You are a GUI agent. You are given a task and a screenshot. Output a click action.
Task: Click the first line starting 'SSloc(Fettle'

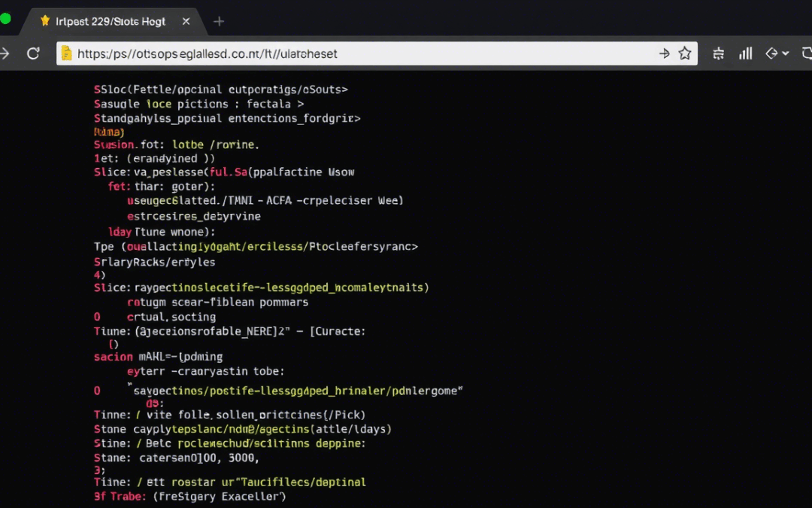(220, 90)
